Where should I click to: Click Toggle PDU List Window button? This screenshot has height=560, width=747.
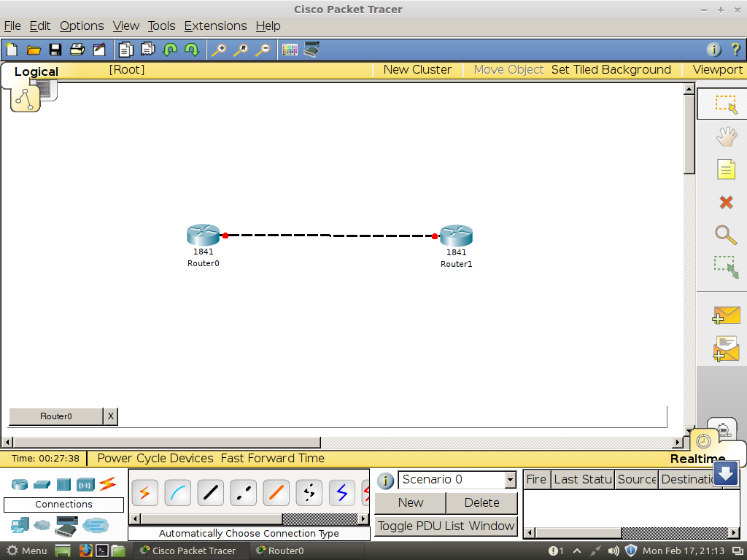tap(446, 526)
